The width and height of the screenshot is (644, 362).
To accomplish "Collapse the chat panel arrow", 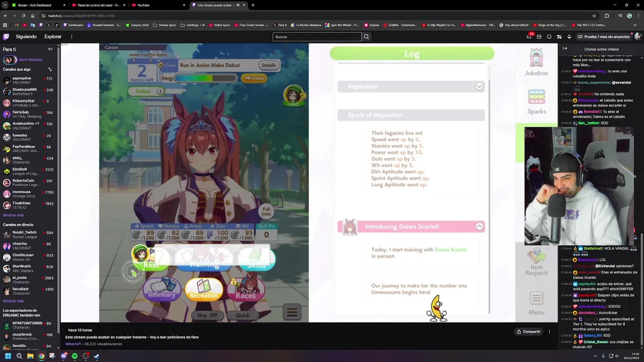I will [565, 49].
